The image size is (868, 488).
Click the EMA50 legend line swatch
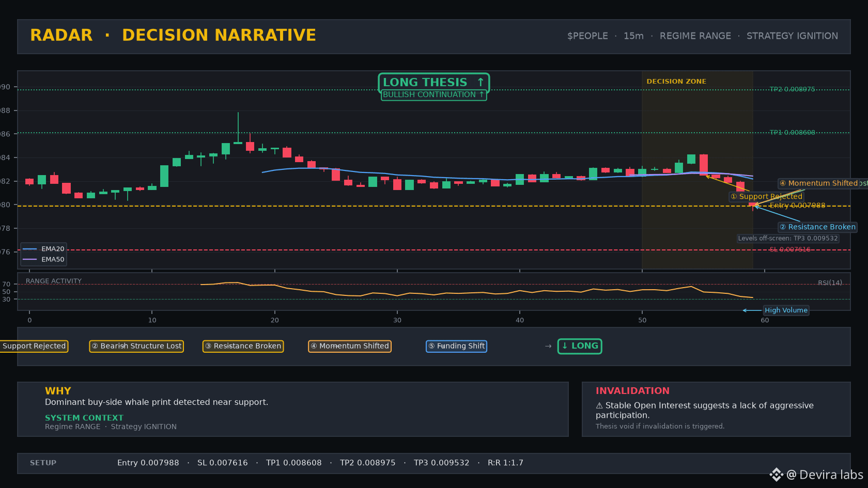(30, 260)
